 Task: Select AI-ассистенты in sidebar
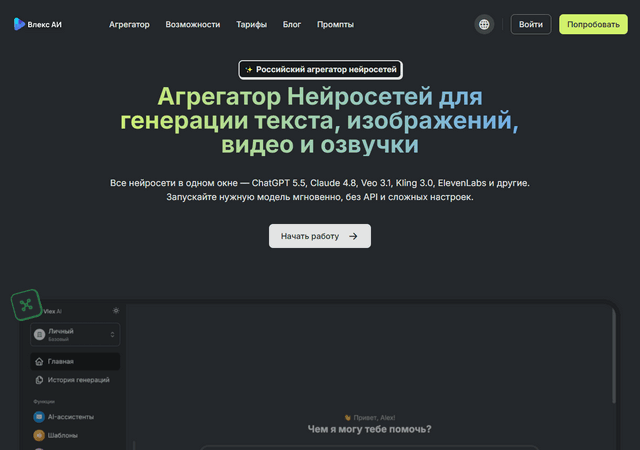click(x=75, y=417)
